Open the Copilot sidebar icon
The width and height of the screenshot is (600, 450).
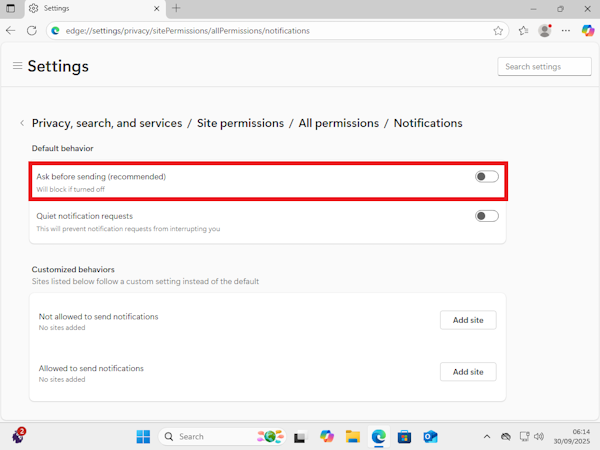pyautogui.click(x=588, y=31)
